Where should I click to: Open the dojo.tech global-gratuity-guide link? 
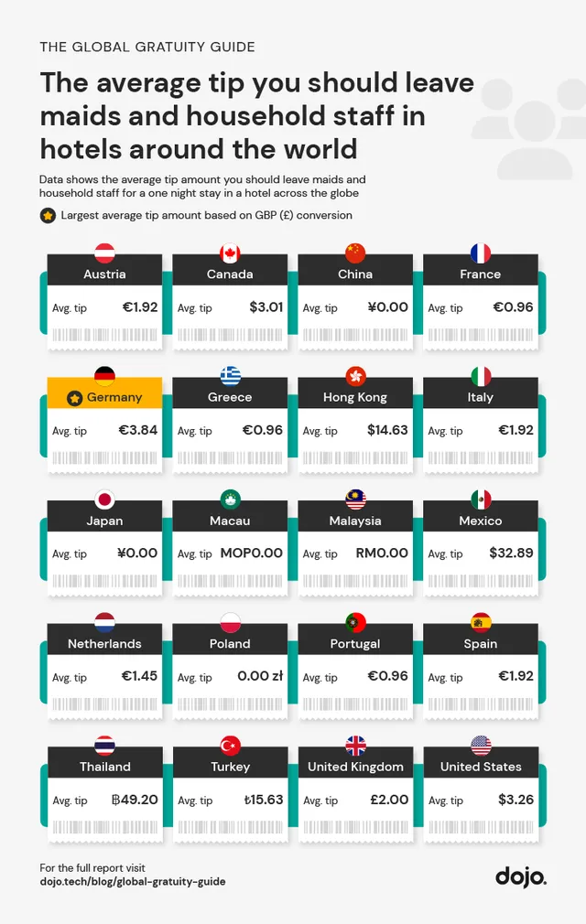click(x=133, y=881)
